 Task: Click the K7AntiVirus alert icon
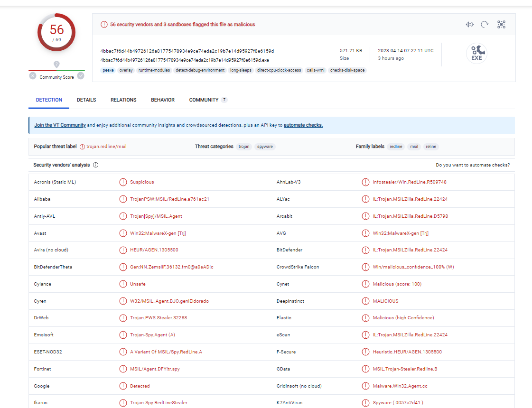[x=365, y=403]
